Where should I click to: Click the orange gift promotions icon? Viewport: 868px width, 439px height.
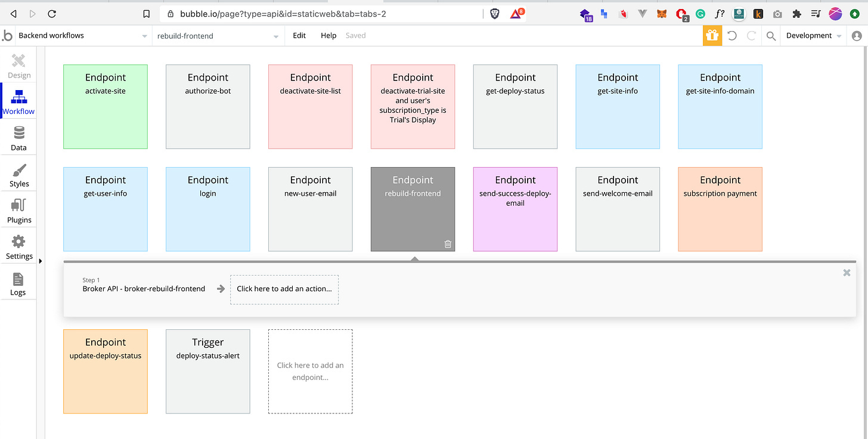[712, 35]
